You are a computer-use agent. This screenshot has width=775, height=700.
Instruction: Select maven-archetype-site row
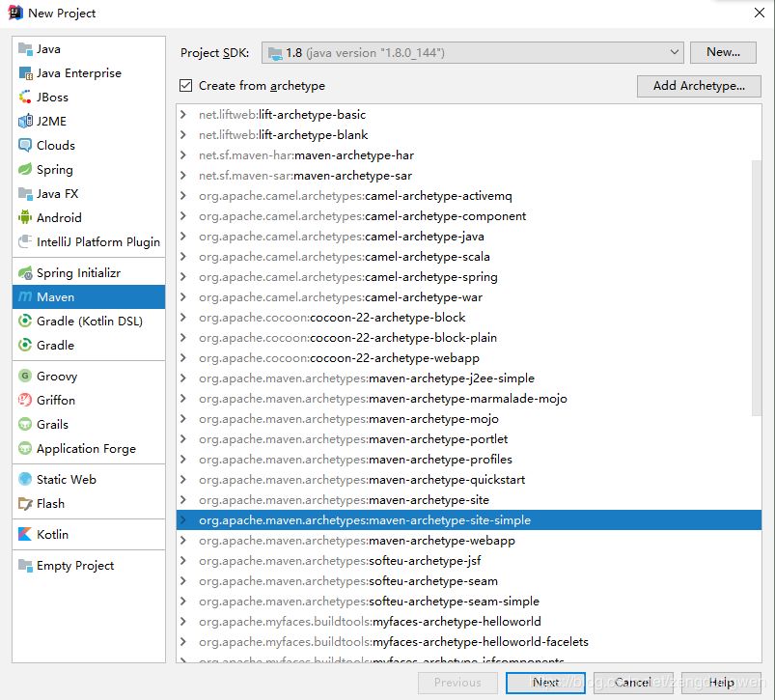[x=468, y=499]
